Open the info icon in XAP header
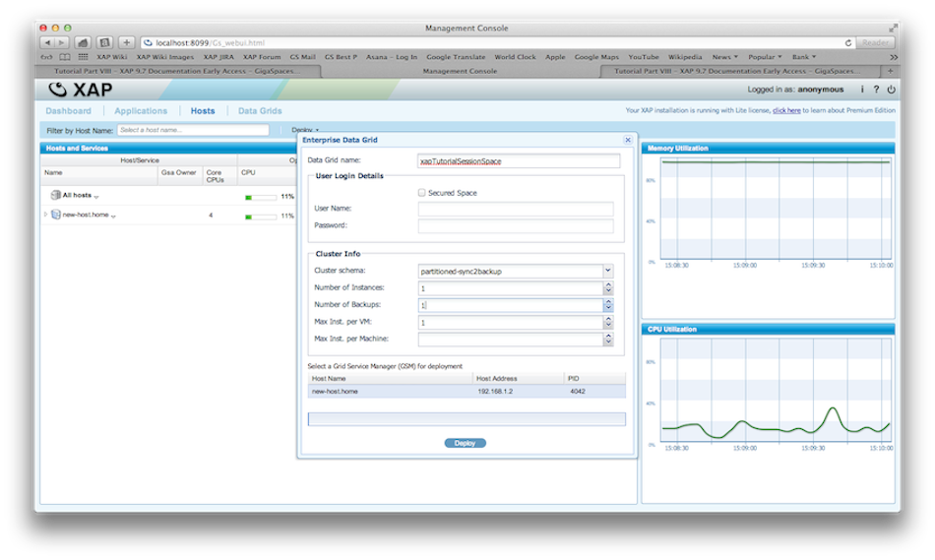The width and height of the screenshot is (935, 560). (861, 90)
